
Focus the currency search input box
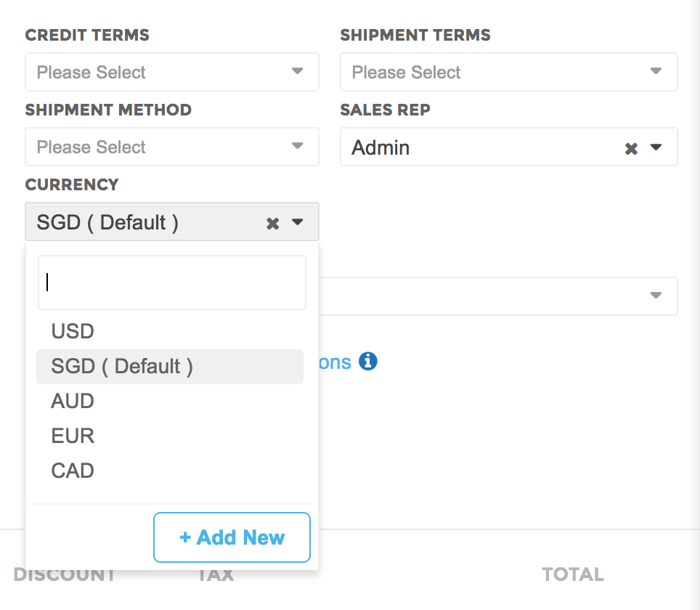click(x=172, y=282)
